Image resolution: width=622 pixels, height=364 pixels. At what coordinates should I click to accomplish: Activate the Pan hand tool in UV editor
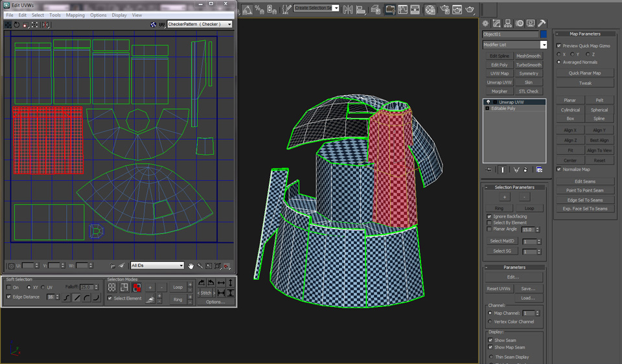[x=191, y=266]
